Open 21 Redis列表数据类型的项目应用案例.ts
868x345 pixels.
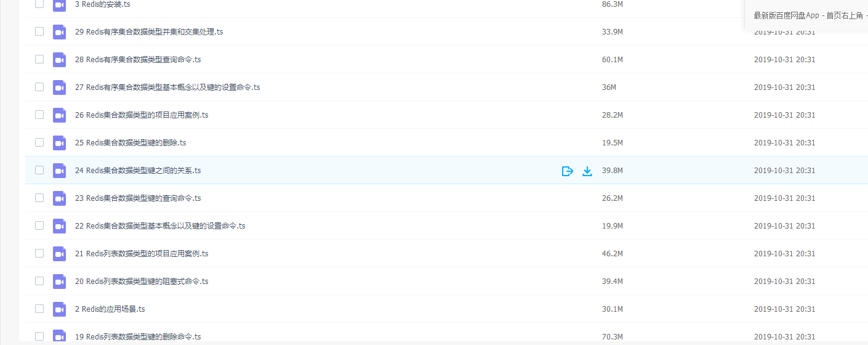(142, 254)
